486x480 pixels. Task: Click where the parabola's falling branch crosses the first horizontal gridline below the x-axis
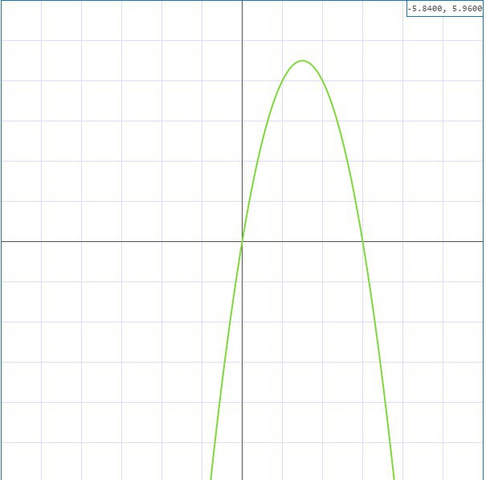click(x=369, y=281)
